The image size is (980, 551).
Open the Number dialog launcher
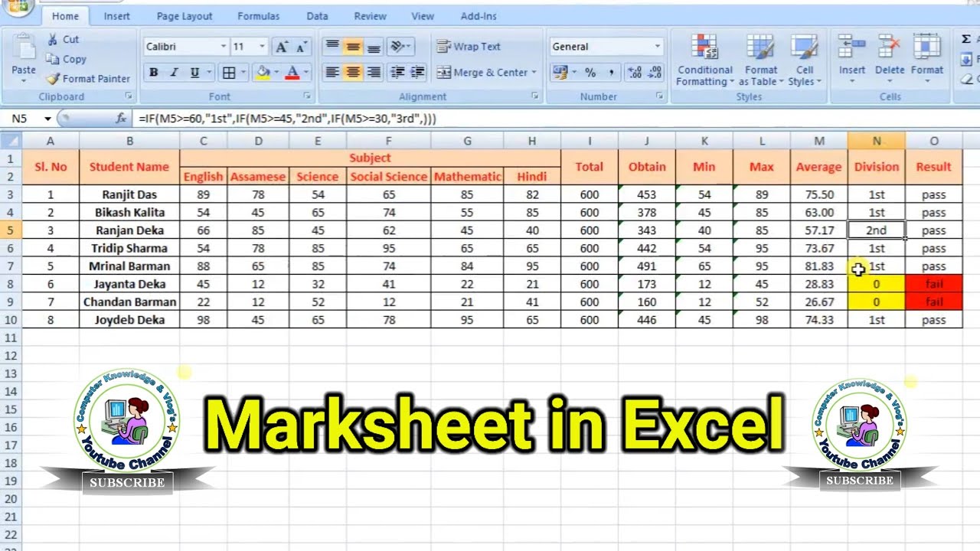[x=659, y=96]
